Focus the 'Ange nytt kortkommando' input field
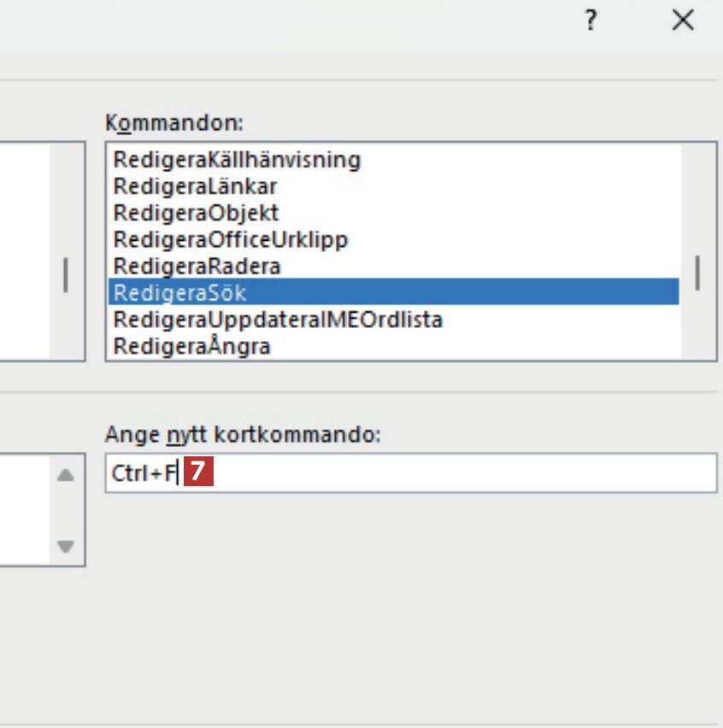Viewport: 723px width, 728px height. 461,473
